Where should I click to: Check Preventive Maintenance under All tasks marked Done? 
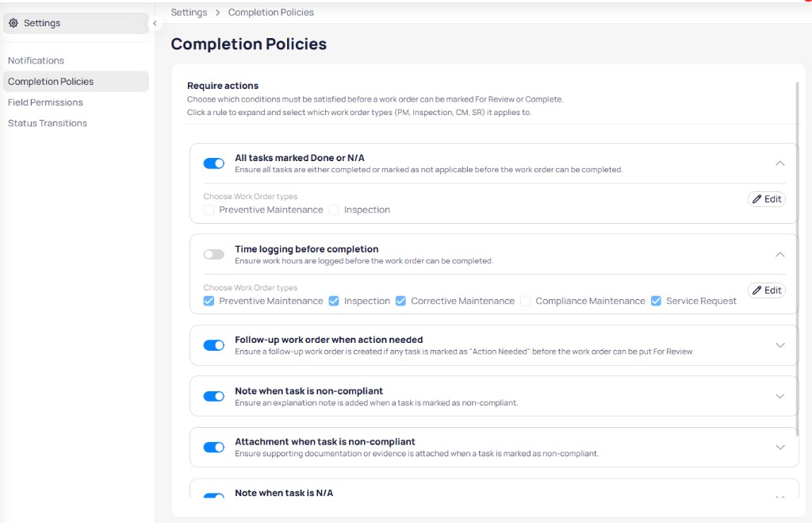(209, 210)
